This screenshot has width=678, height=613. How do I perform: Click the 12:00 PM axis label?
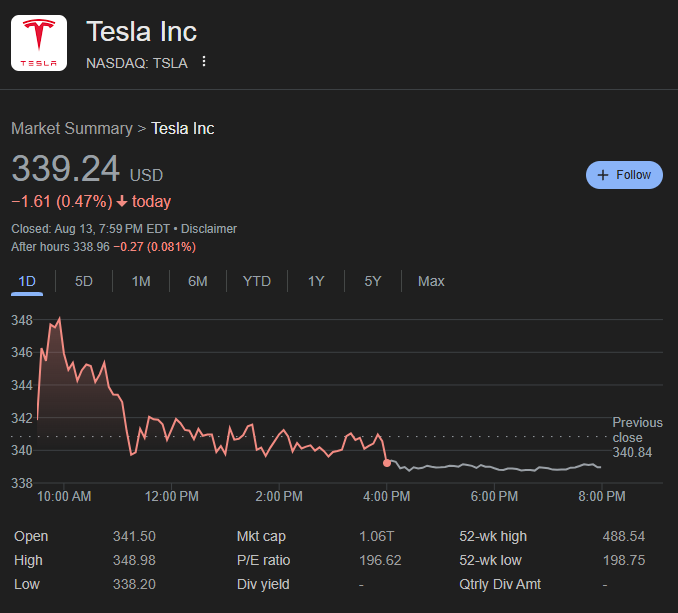tap(172, 496)
